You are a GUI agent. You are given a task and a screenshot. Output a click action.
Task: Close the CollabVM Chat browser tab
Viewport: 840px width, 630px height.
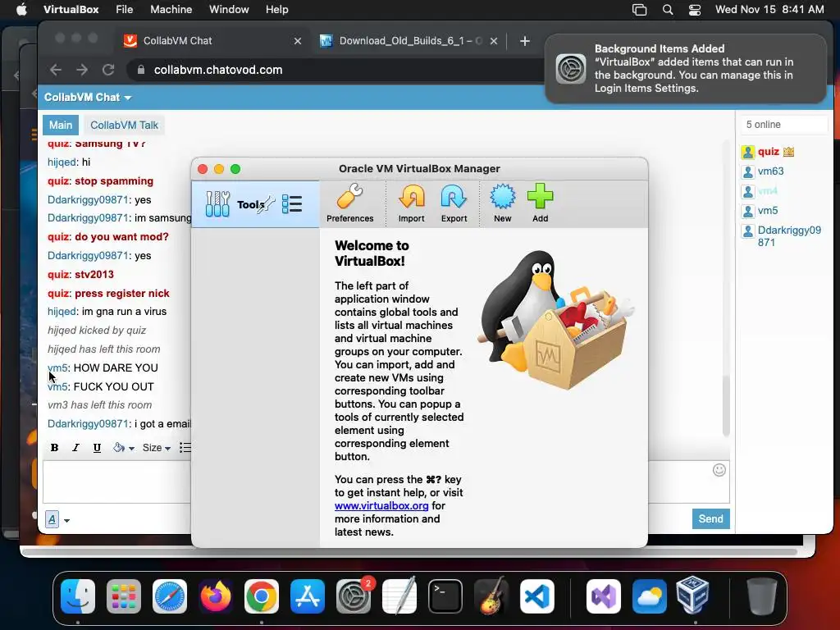297,41
